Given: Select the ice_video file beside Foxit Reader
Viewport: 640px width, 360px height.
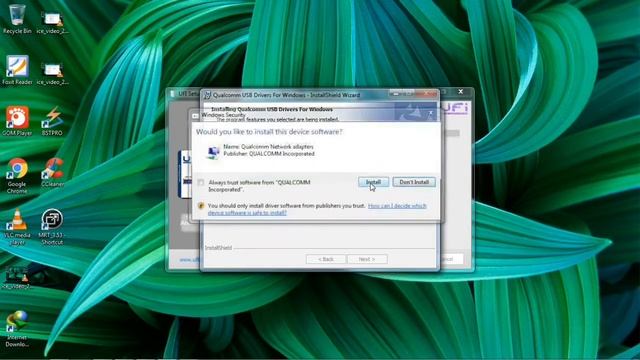Looking at the screenshot, I should click(x=52, y=74).
